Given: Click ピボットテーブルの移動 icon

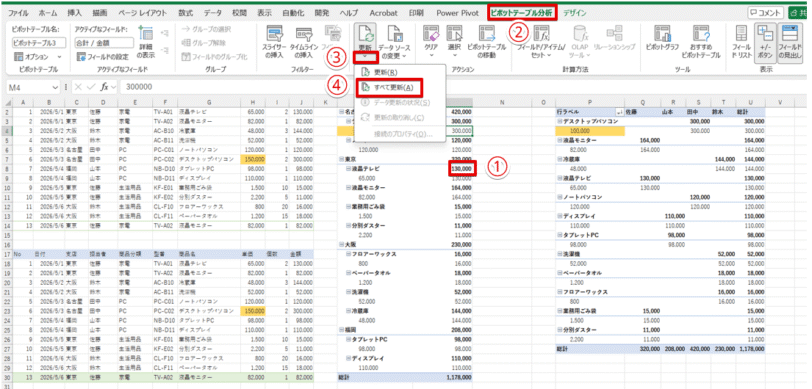Looking at the screenshot, I should pos(486,33).
